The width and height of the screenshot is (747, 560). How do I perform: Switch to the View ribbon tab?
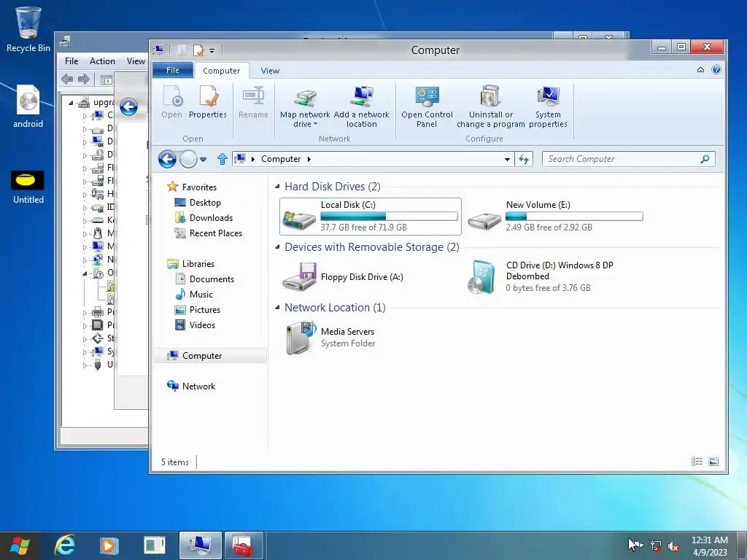click(x=270, y=71)
